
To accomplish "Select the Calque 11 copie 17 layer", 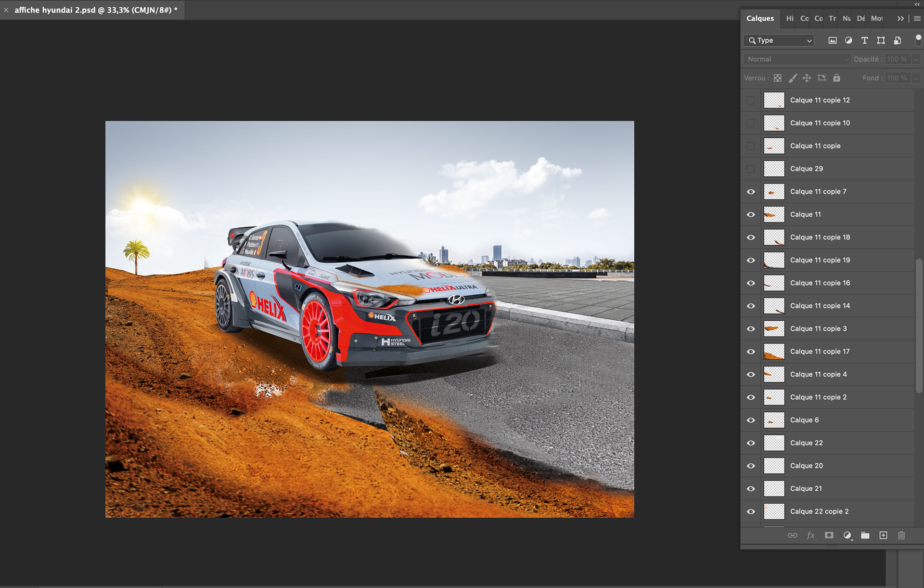I will tap(820, 352).
